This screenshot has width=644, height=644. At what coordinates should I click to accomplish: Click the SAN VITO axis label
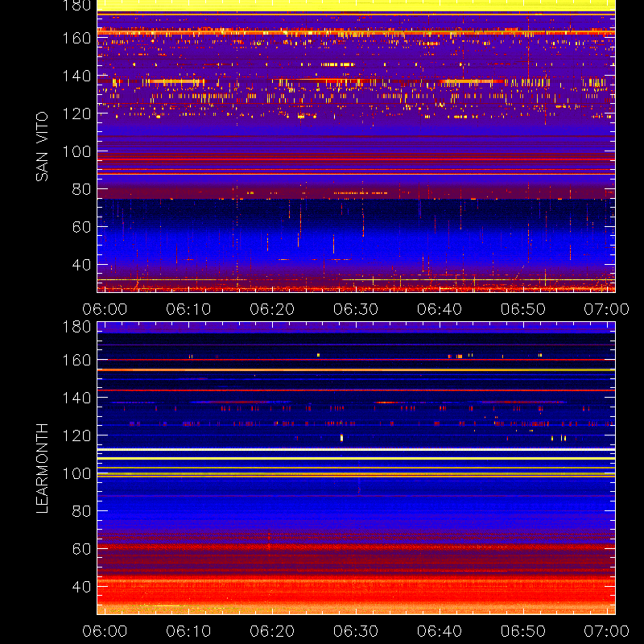click(x=42, y=147)
